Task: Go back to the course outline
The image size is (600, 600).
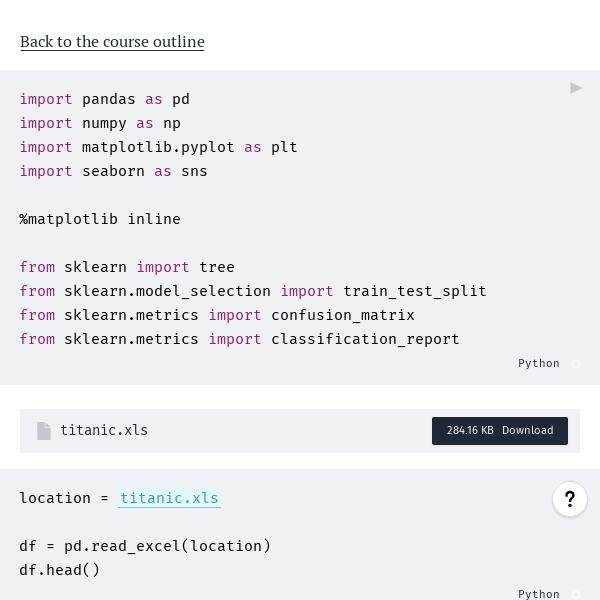Action: click(112, 41)
